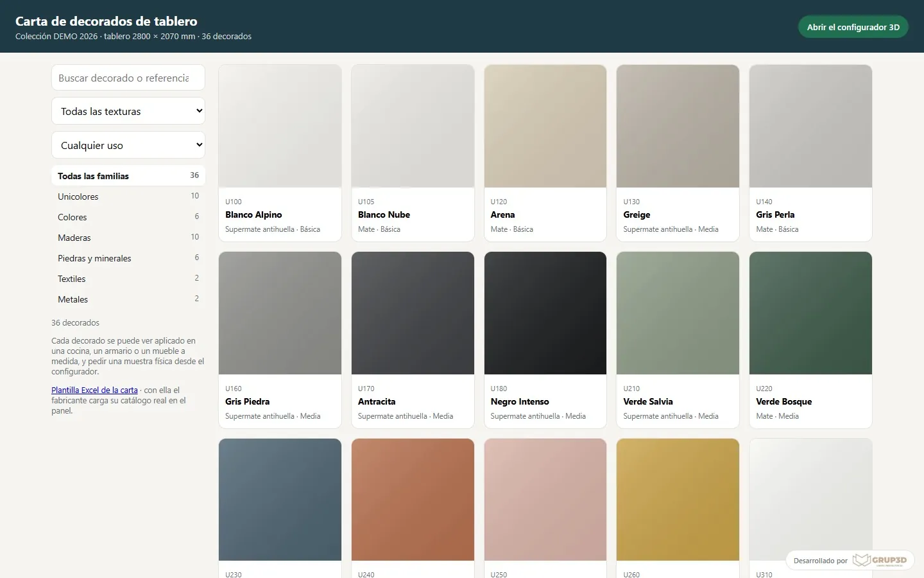
Task: Click the 36 decorados count under filters
Action: (x=76, y=322)
